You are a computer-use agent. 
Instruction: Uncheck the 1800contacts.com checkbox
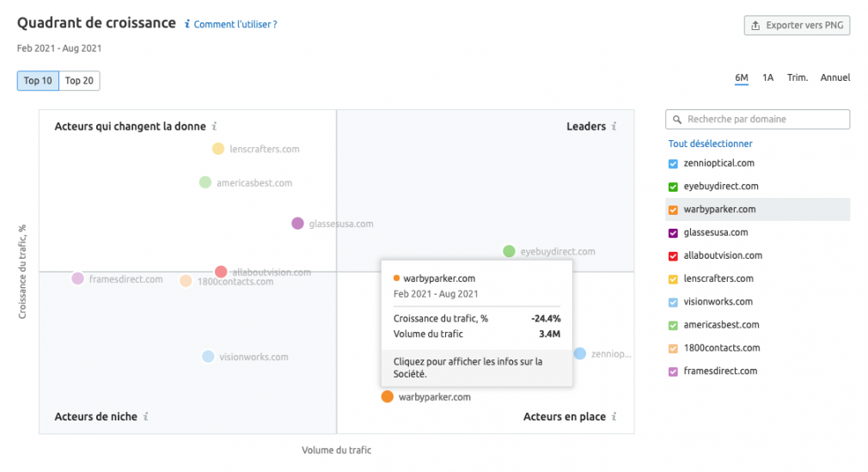click(673, 348)
